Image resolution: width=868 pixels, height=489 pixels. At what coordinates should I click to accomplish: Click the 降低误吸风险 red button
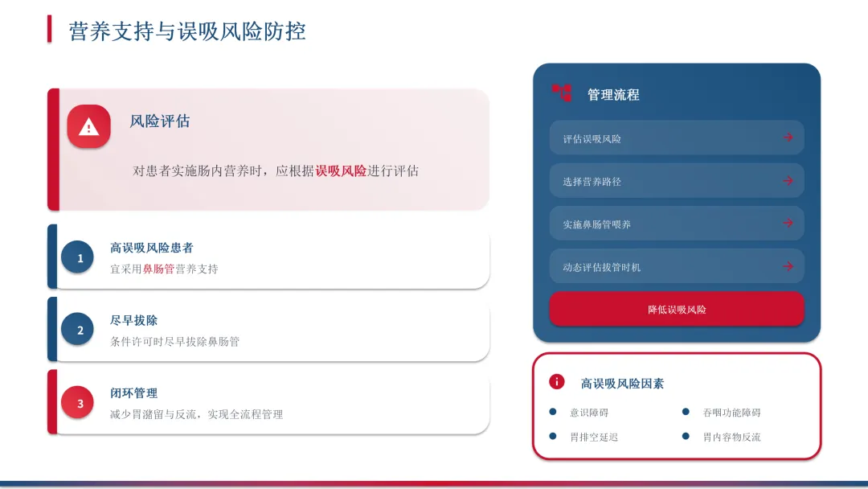(677, 309)
